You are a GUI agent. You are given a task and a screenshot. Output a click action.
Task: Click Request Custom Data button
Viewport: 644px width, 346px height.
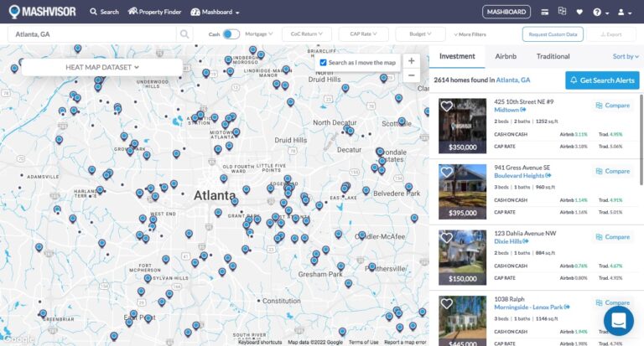coord(552,34)
